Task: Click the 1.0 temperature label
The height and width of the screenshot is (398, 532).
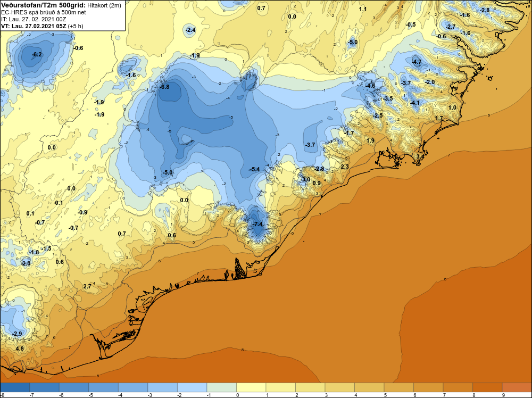Action: pyautogui.click(x=452, y=107)
